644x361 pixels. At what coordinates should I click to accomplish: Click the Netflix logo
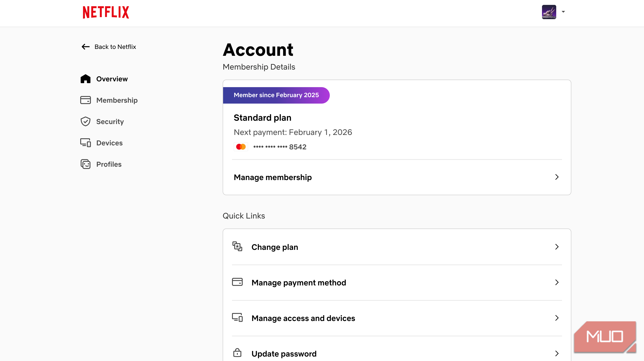[x=106, y=12]
